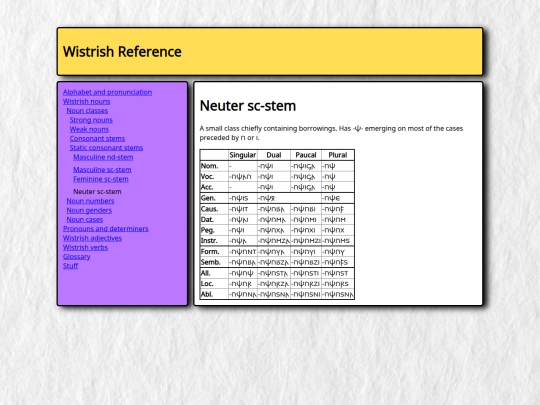
Task: Click the Abl. plural ending cell
Action: pyautogui.click(x=338, y=294)
